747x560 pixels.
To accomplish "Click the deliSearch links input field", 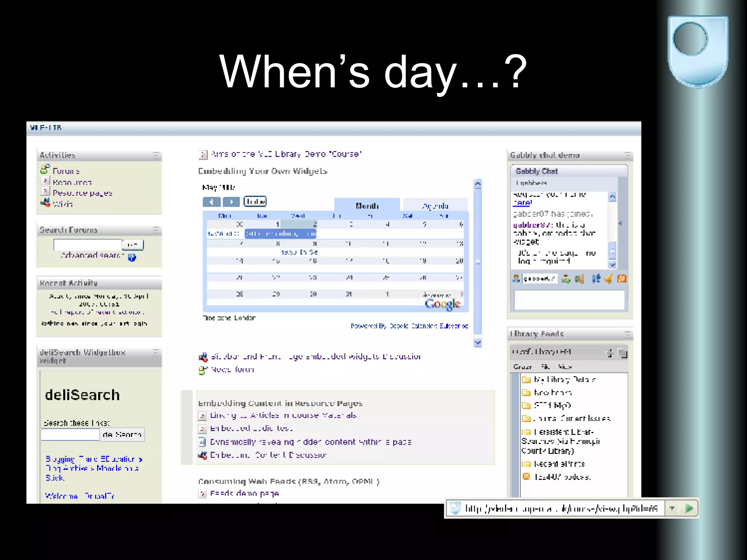I will [70, 434].
